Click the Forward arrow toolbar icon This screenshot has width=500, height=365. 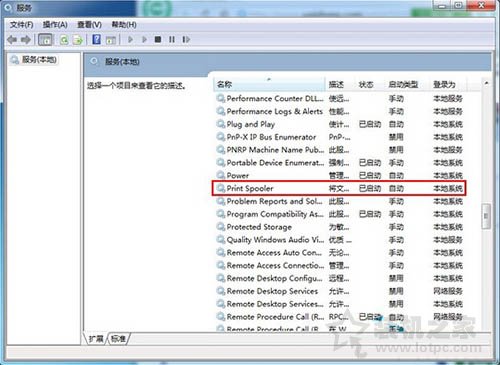pyautogui.click(x=26, y=40)
